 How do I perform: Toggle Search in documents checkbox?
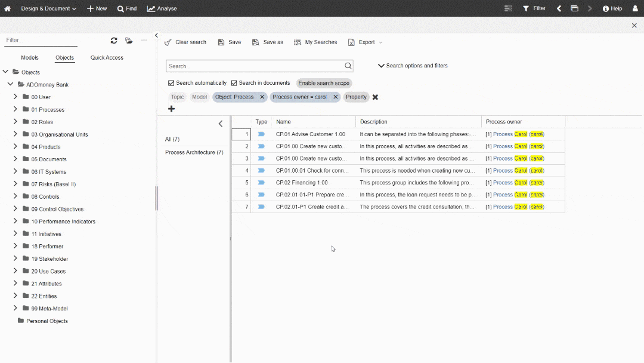click(x=234, y=83)
